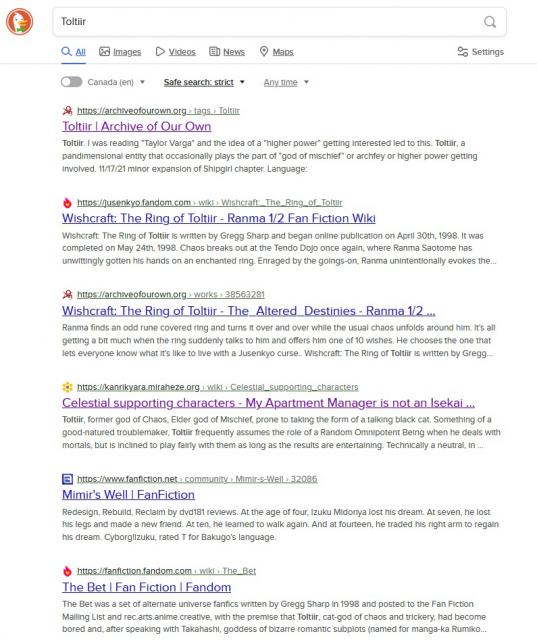Click the flame favicon of jusenkyo.fandom.com result
537x640 pixels.
(x=67, y=202)
